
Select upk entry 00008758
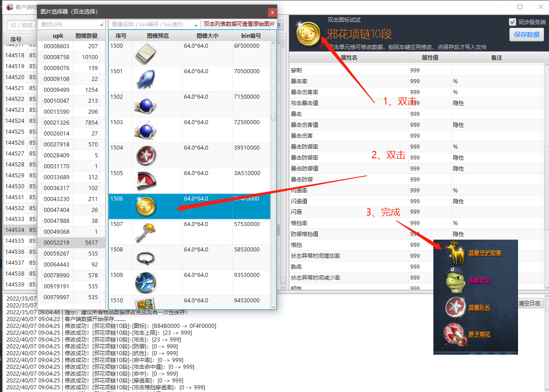click(56, 57)
